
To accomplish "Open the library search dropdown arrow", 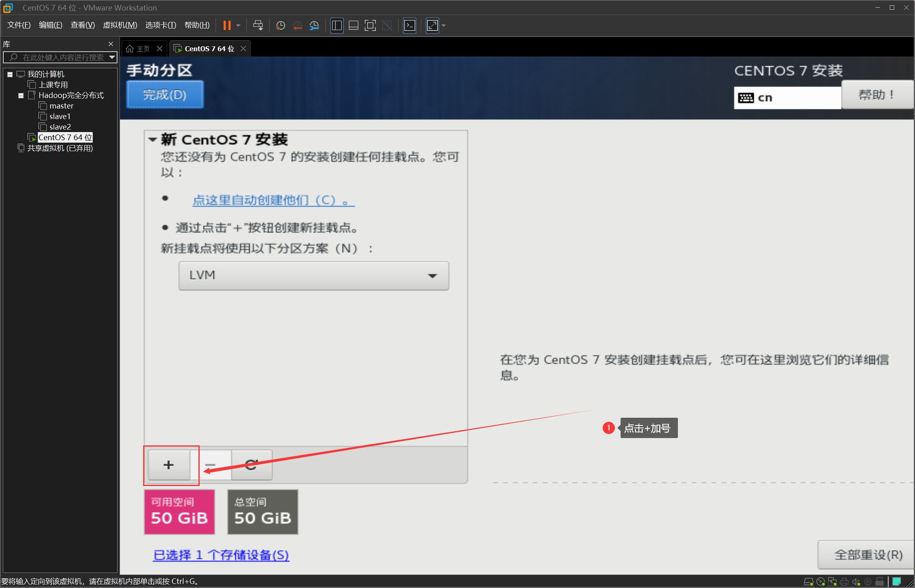I will pos(112,57).
